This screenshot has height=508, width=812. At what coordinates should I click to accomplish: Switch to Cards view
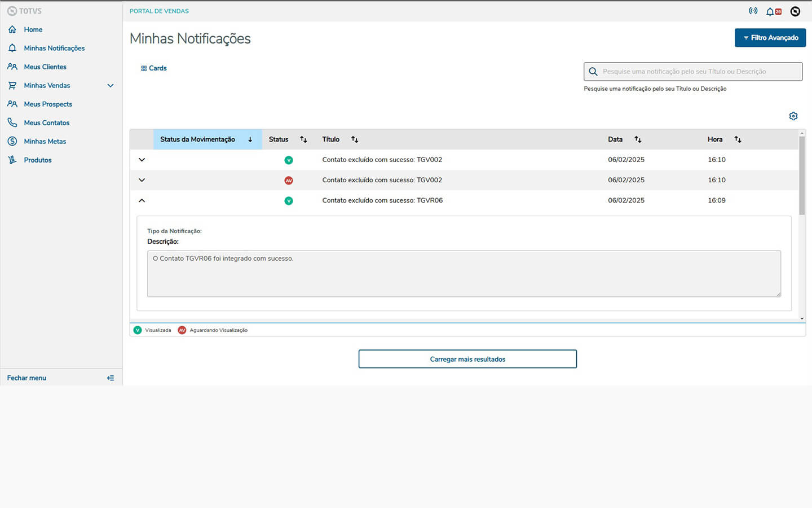coord(154,68)
